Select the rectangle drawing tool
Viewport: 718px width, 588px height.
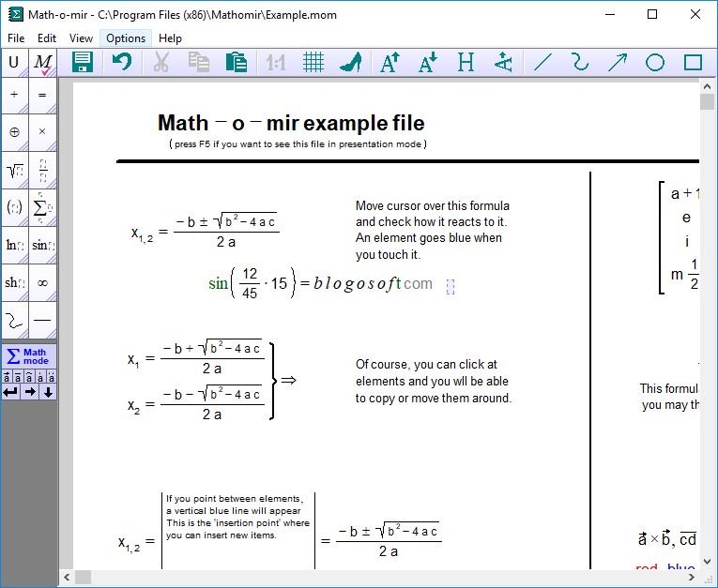[x=693, y=62]
